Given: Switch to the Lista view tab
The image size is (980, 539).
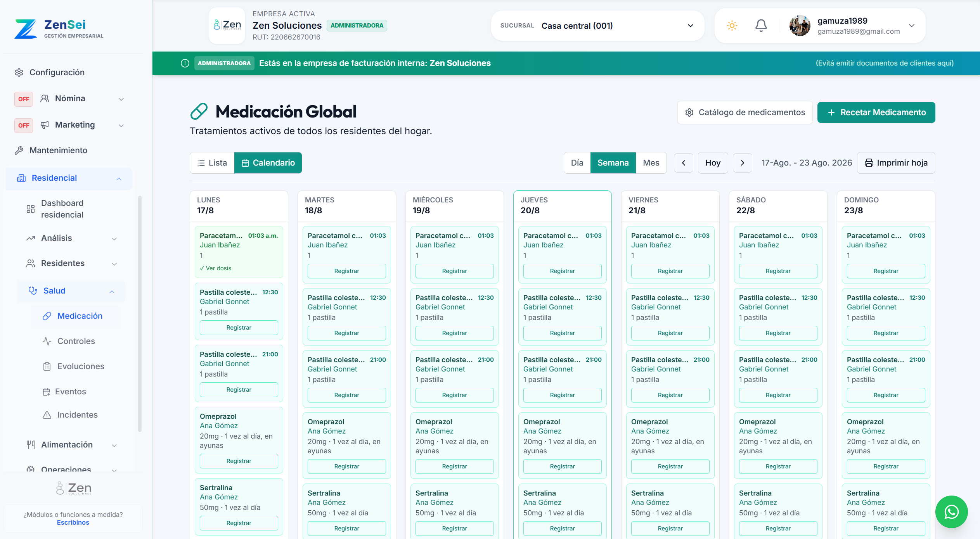Looking at the screenshot, I should [x=212, y=163].
